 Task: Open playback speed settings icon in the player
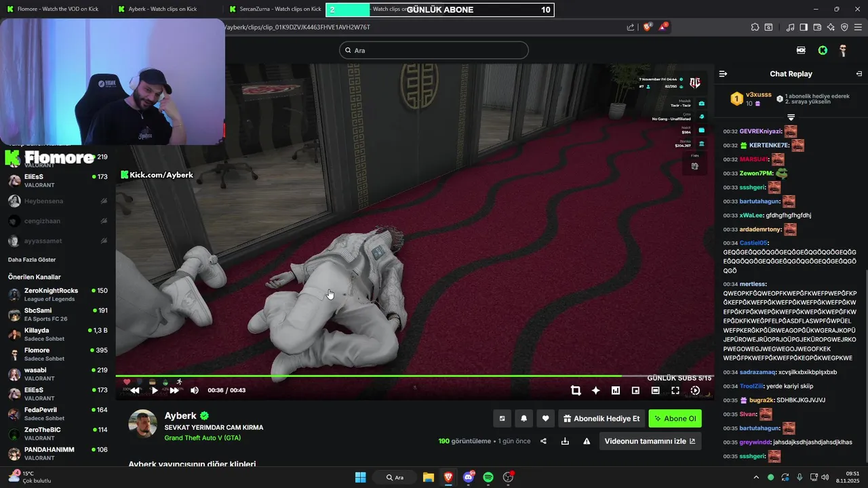695,390
